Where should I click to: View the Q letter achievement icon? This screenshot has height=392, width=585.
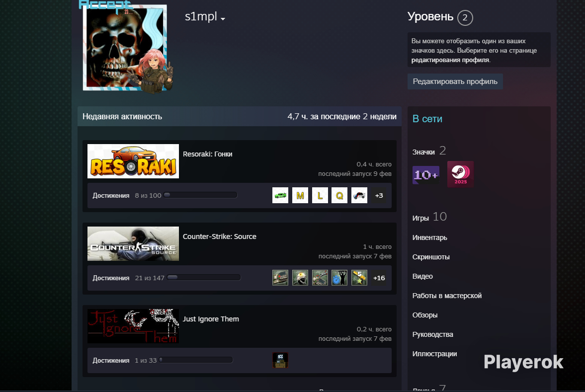pos(339,195)
